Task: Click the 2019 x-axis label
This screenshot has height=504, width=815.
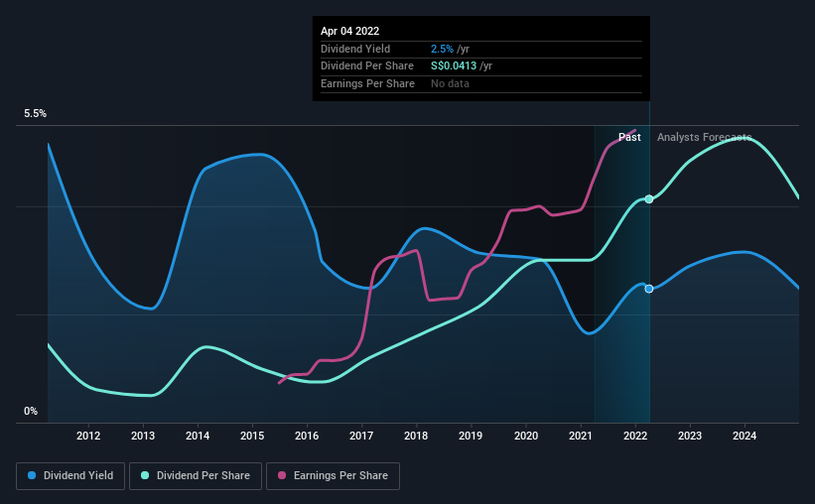Action: [x=471, y=436]
